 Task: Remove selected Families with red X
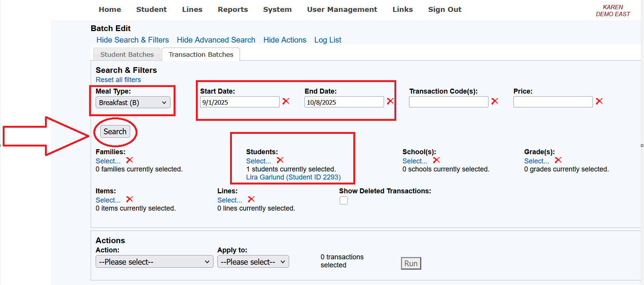tap(129, 160)
